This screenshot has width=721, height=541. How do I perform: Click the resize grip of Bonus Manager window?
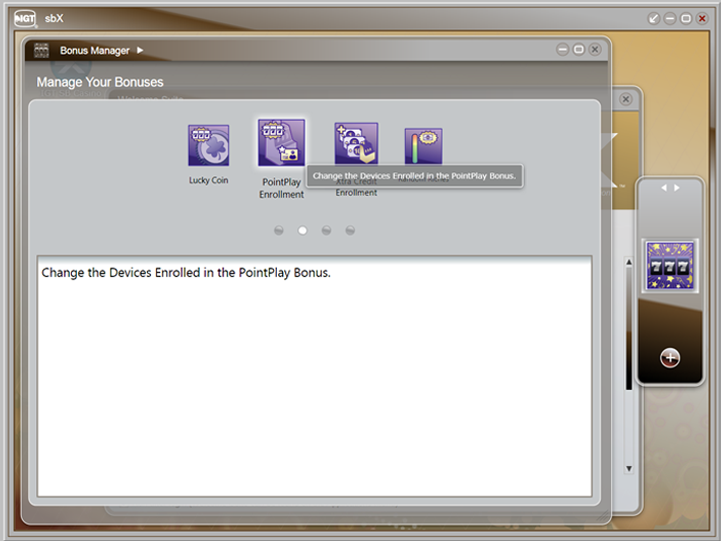tap(603, 516)
